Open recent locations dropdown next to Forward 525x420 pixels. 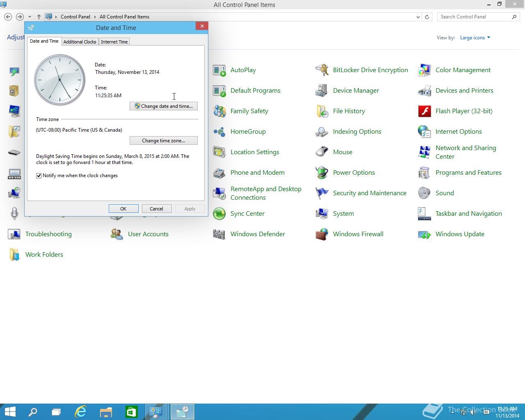tap(30, 17)
